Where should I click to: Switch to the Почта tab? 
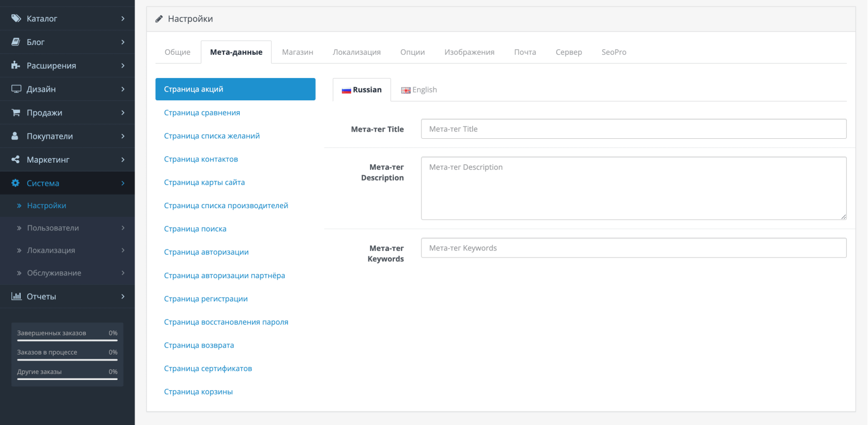[525, 52]
